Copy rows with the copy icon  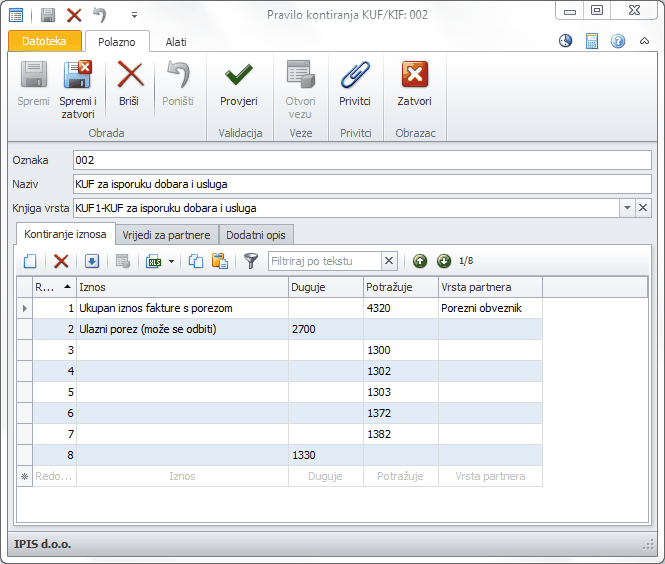pyautogui.click(x=196, y=261)
